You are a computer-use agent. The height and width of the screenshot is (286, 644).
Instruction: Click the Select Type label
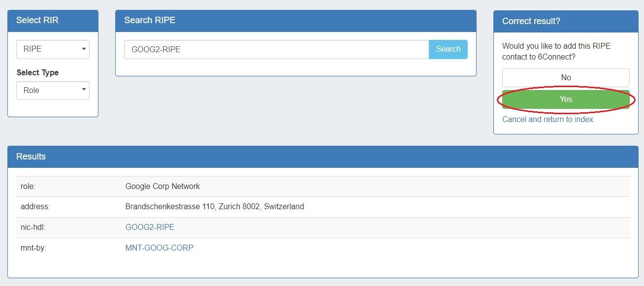coord(37,72)
